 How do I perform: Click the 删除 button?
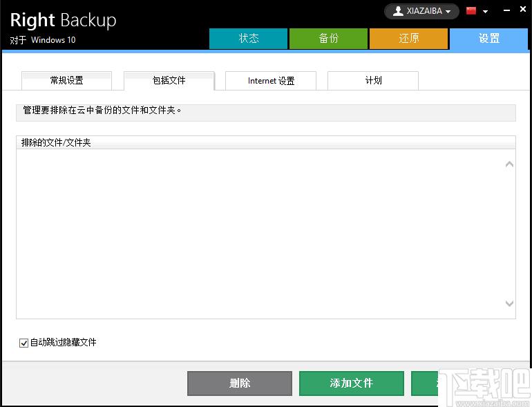(240, 384)
